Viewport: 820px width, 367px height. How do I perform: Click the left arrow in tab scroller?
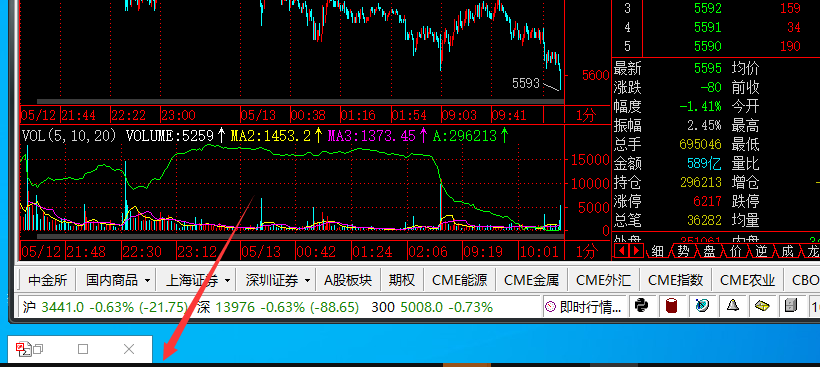[x=622, y=251]
